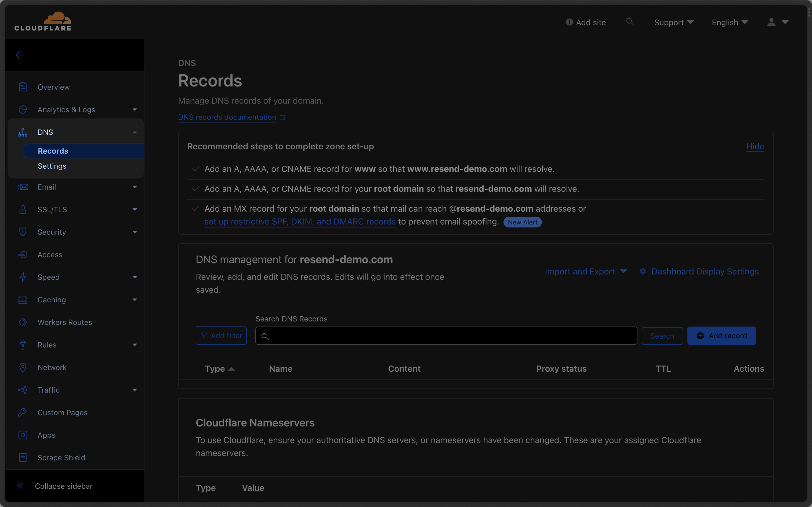This screenshot has height=507, width=812.
Task: Click the New Alert badge
Action: [522, 222]
